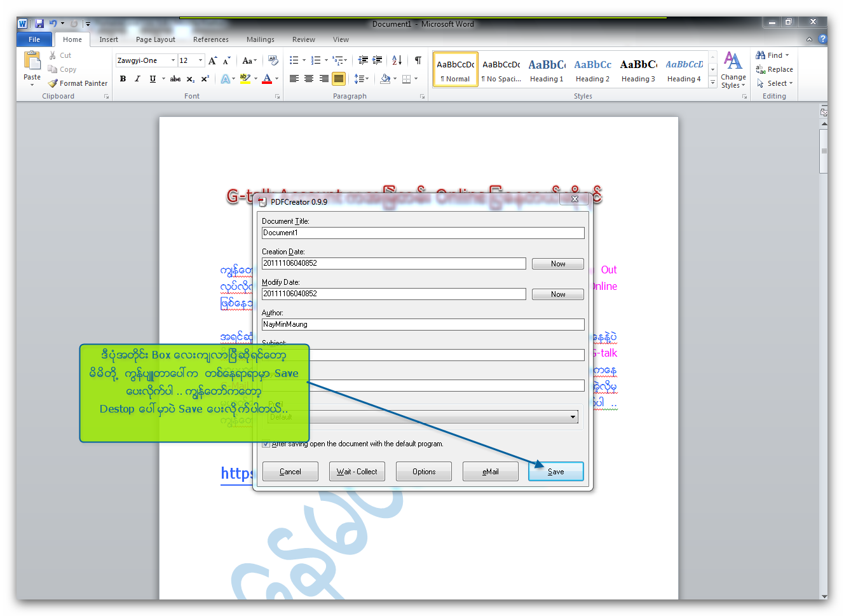The width and height of the screenshot is (844, 616).
Task: Expand the Styles gallery More arrow
Action: [x=713, y=83]
